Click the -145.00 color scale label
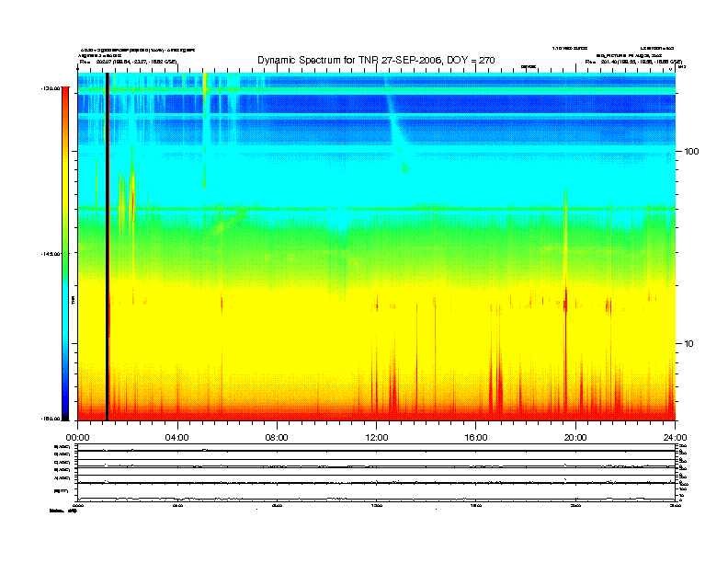This screenshot has width=728, height=563. coord(51,254)
